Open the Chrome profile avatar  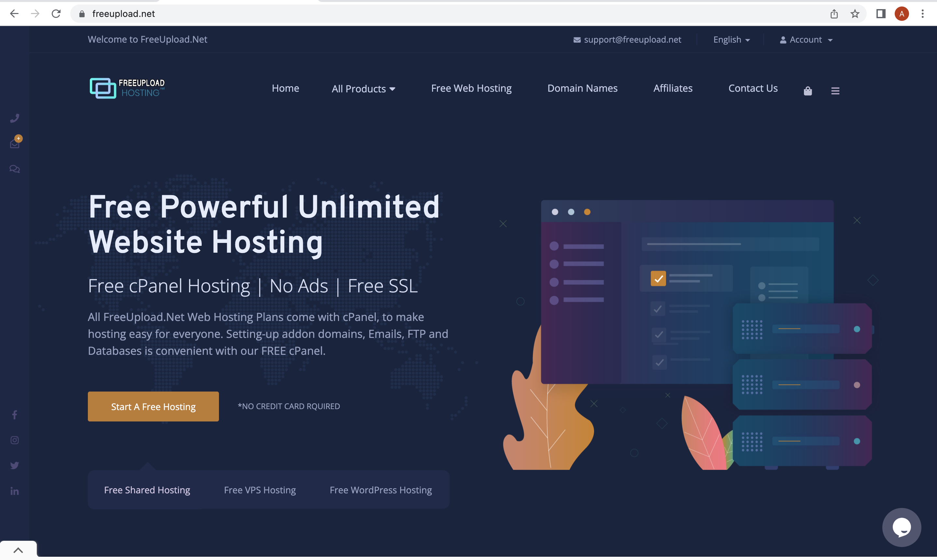click(x=902, y=14)
